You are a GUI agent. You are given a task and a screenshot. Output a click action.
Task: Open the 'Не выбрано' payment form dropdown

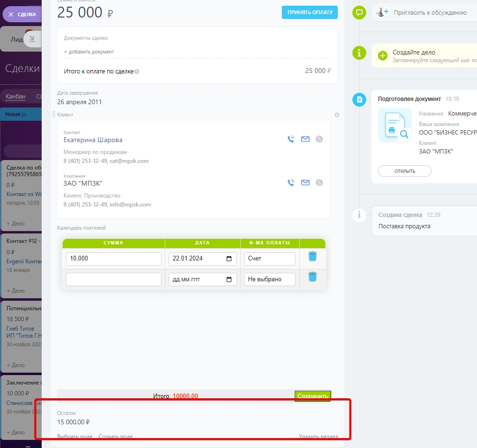coord(270,279)
